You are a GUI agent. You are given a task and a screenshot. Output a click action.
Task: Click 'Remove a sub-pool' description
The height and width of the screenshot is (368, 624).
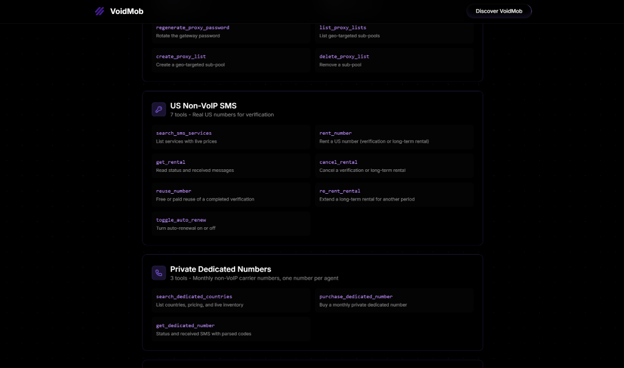click(340, 65)
